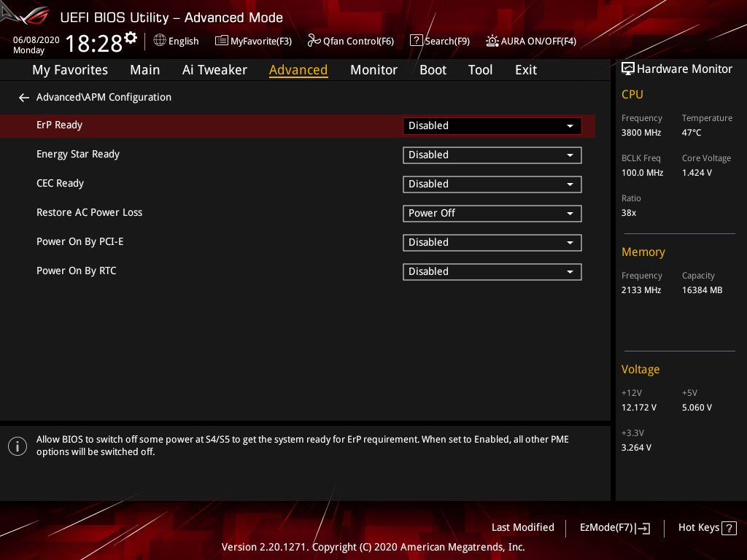Click the English language button
Image resolution: width=747 pixels, height=560 pixels.
(x=177, y=41)
